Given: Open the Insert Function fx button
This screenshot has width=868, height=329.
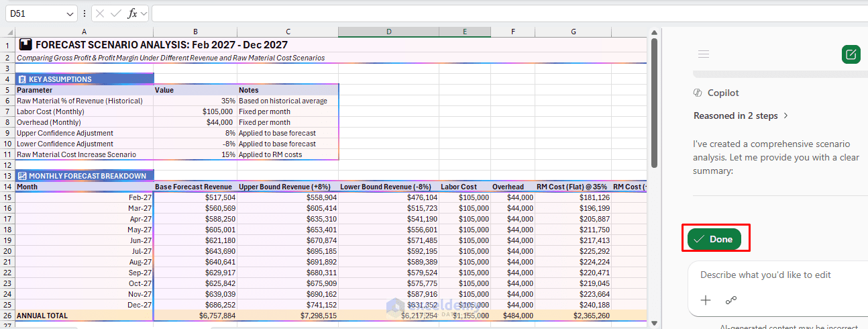Looking at the screenshot, I should (132, 13).
